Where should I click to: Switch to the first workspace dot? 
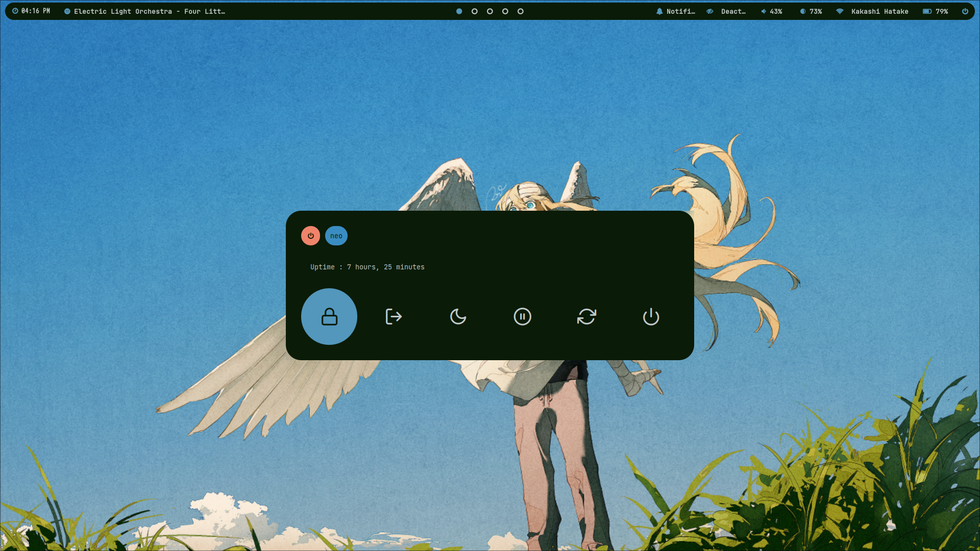(x=459, y=11)
